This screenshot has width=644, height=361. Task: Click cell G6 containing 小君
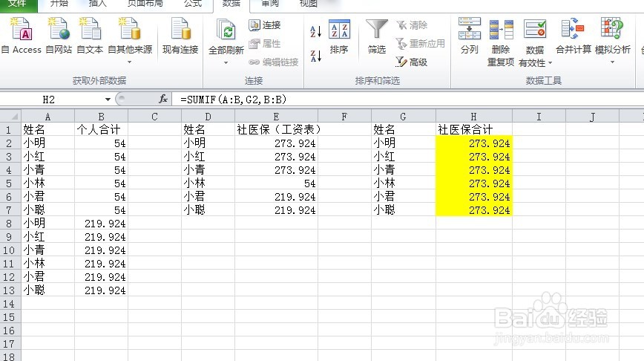click(404, 197)
